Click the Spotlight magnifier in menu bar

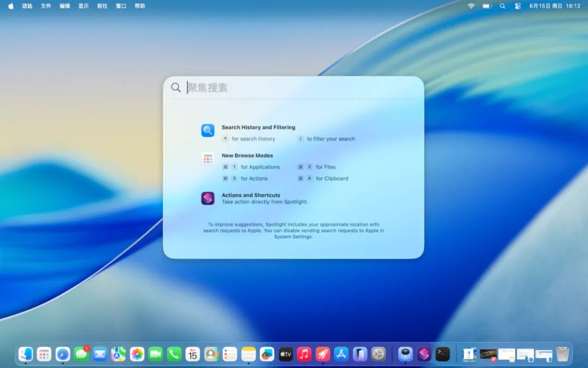tap(503, 6)
